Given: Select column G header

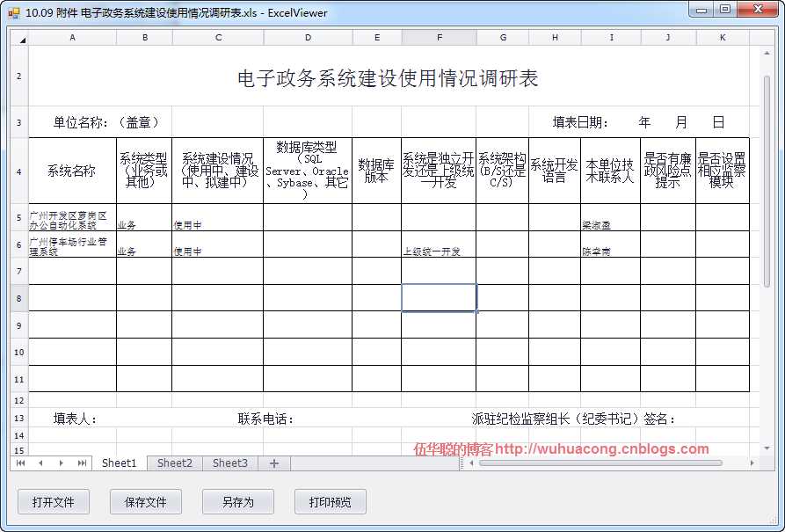Looking at the screenshot, I should 503,38.
